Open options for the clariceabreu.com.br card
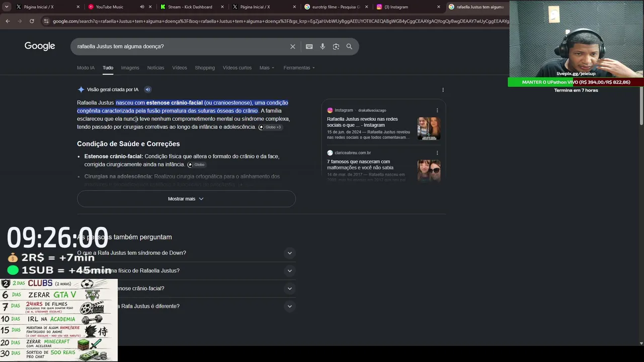 pyautogui.click(x=437, y=153)
